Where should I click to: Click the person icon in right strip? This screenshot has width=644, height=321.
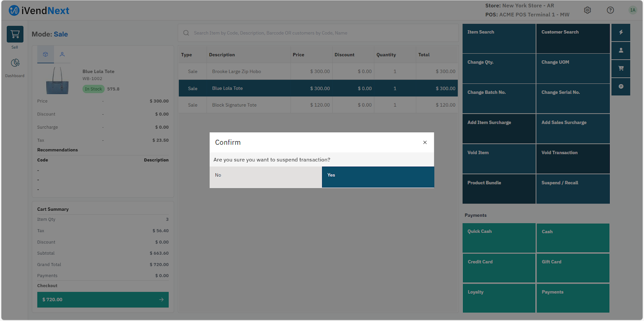coord(621,50)
